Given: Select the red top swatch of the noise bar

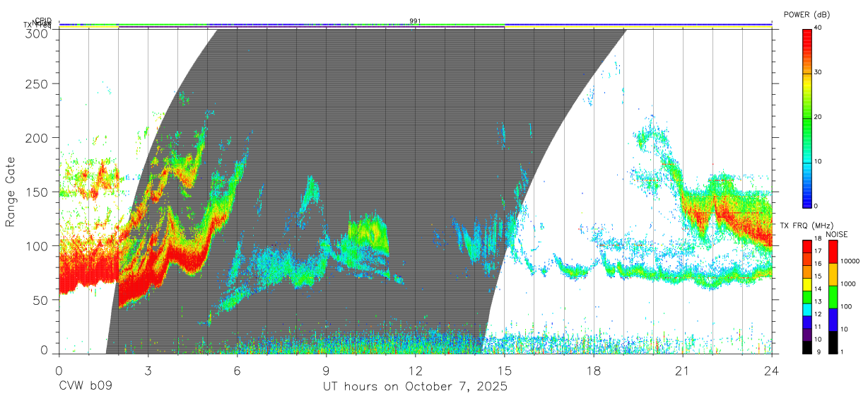Looking at the screenshot, I should 833,252.
